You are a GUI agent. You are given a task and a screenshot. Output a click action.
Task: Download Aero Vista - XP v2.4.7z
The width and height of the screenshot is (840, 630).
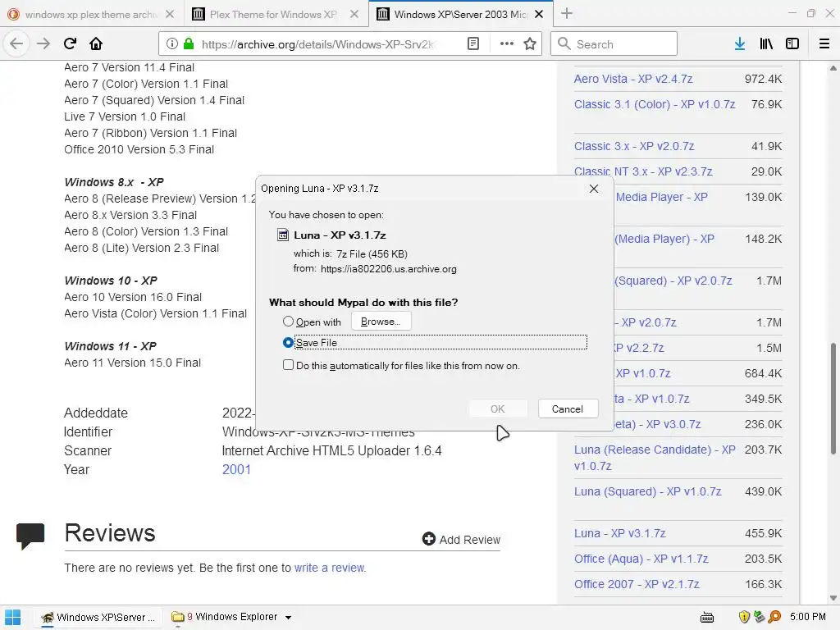(633, 79)
